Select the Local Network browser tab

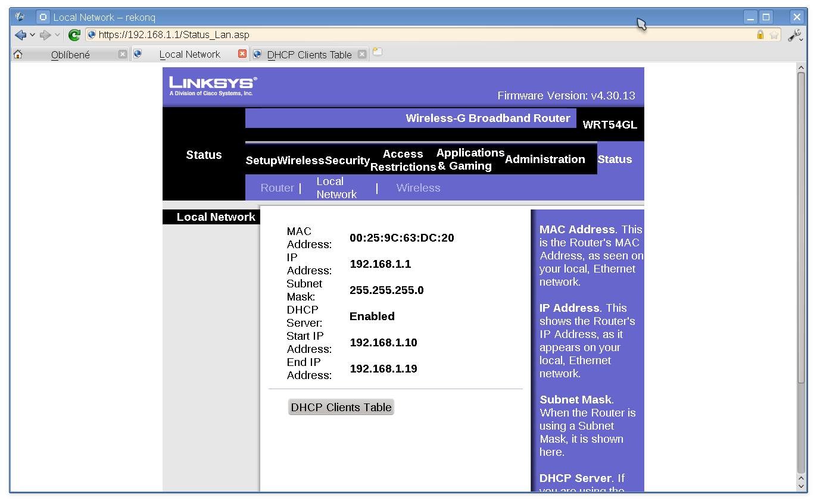coord(190,54)
